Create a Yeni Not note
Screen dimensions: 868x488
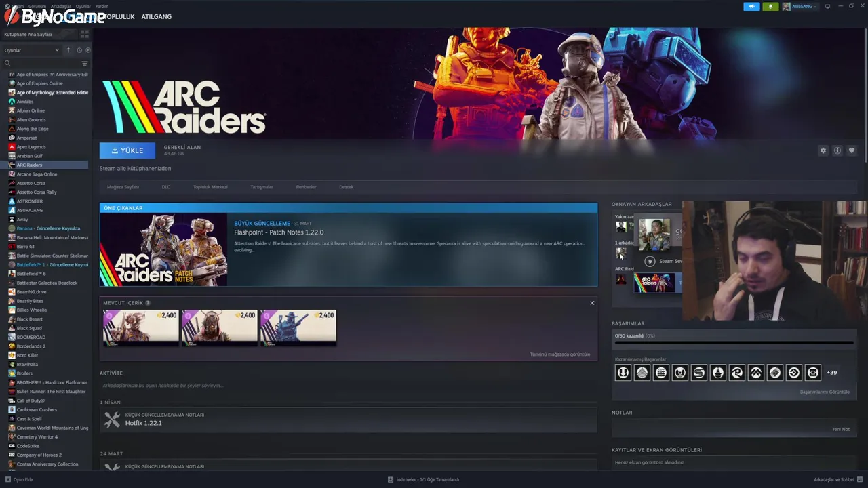click(x=841, y=429)
